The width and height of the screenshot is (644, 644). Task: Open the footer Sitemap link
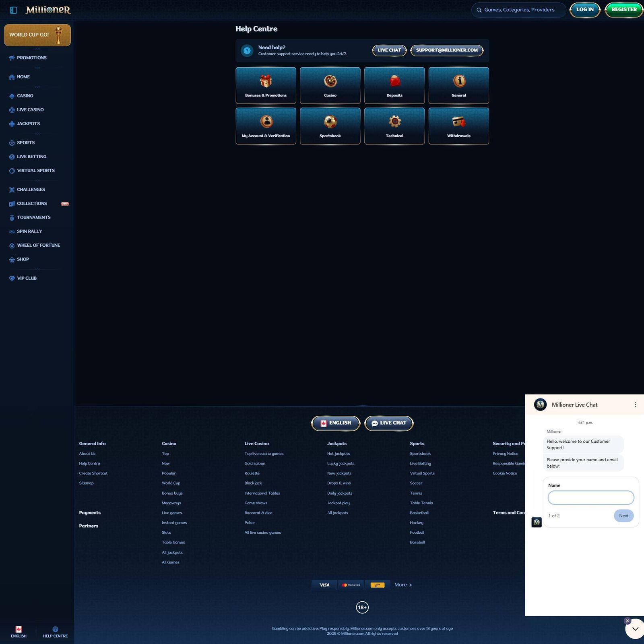point(86,483)
